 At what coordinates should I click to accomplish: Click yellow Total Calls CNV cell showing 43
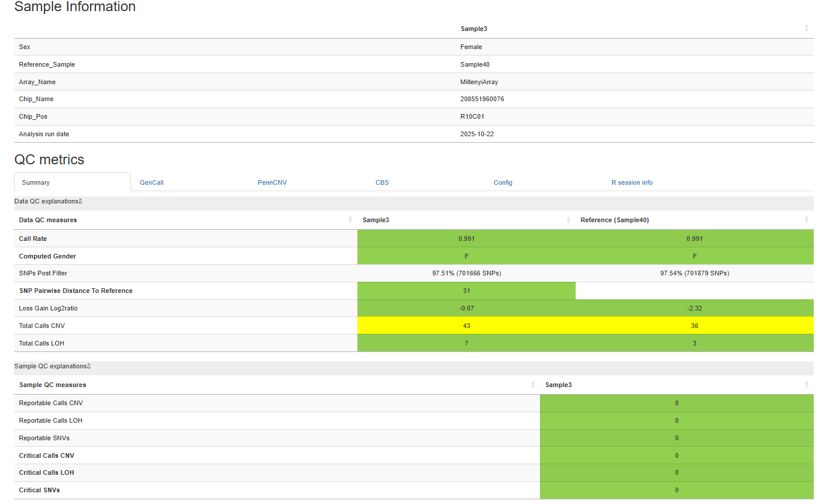click(x=466, y=326)
